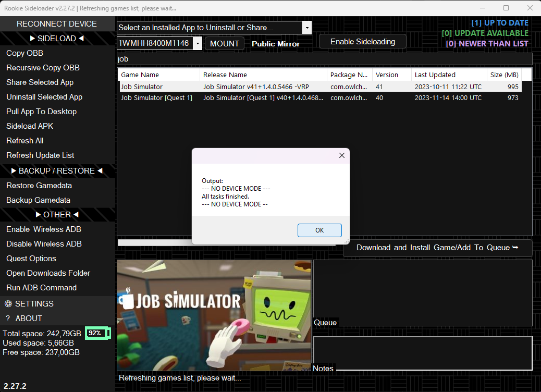
Task: Collapse the BACKUP / RESTORE section header
Action: (x=57, y=171)
